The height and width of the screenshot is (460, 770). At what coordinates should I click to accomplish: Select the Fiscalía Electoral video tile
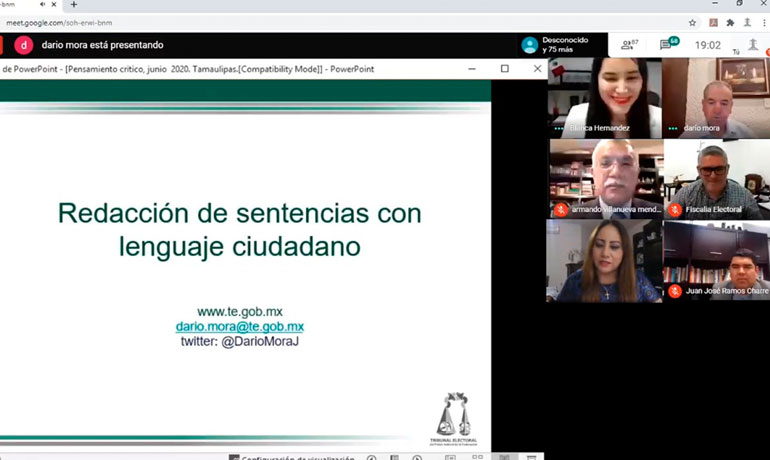pos(715,178)
